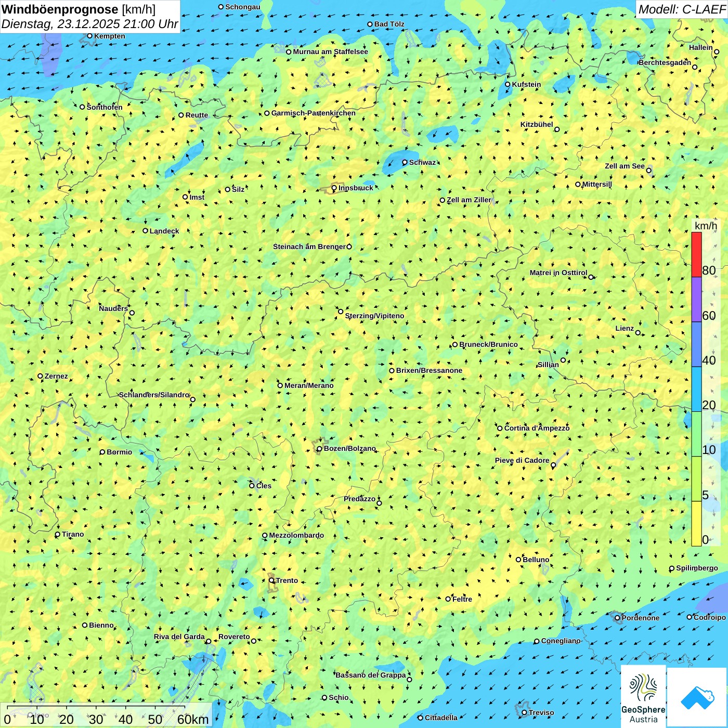Click the Imst city marker

185,197
